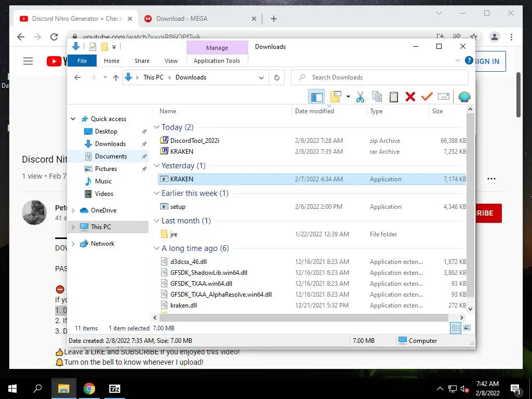Open Chrome from the taskbar

point(89,389)
